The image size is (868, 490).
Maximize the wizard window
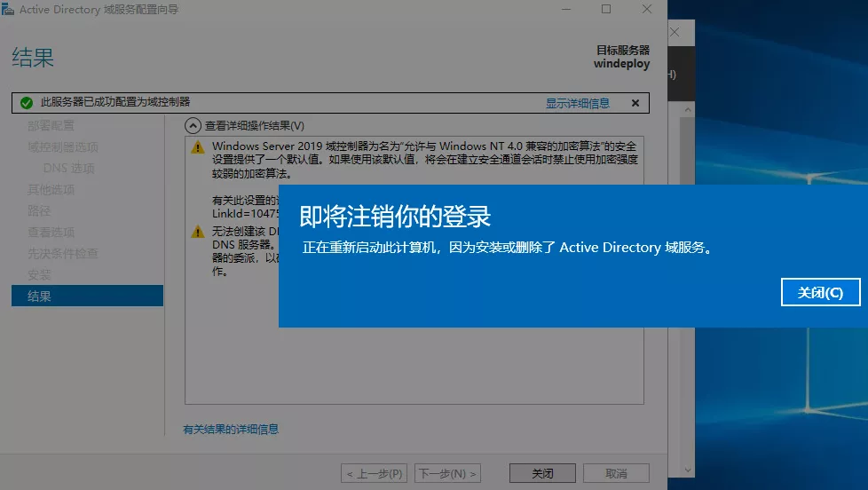coord(606,10)
